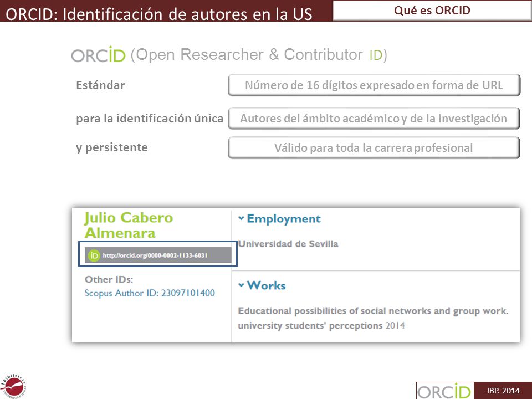This screenshot has height=399, width=532.
Task: Open Scopus Author ID: 23097101400 link
Action: click(150, 293)
